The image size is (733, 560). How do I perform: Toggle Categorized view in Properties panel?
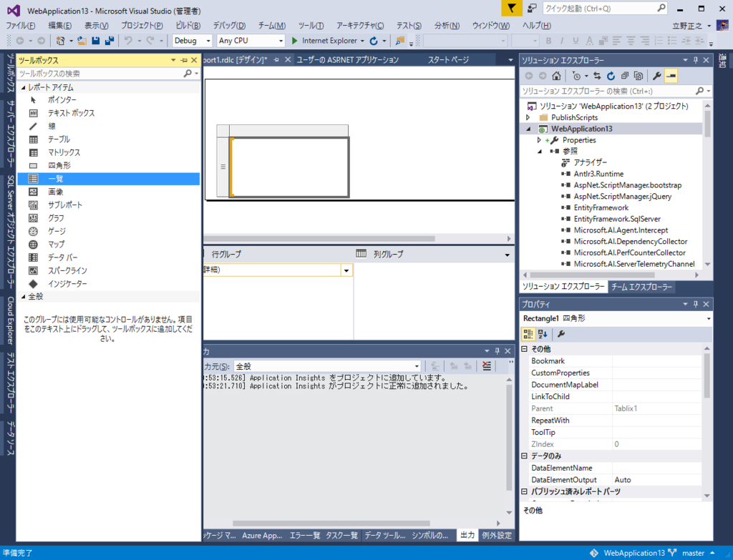[528, 334]
